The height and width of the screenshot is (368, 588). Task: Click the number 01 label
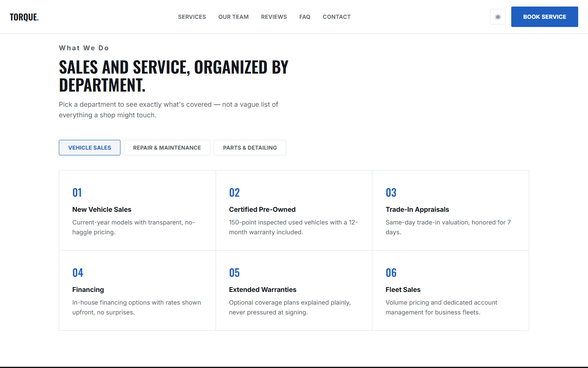77,193
